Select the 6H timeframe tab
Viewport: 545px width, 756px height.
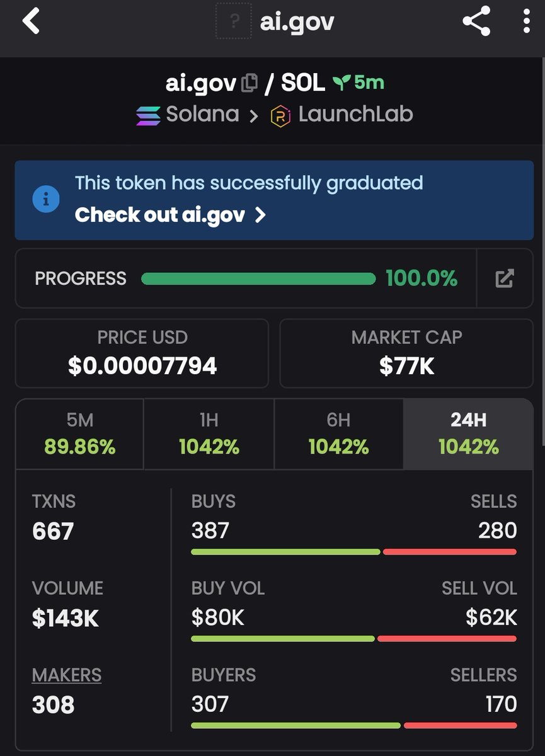click(x=338, y=434)
